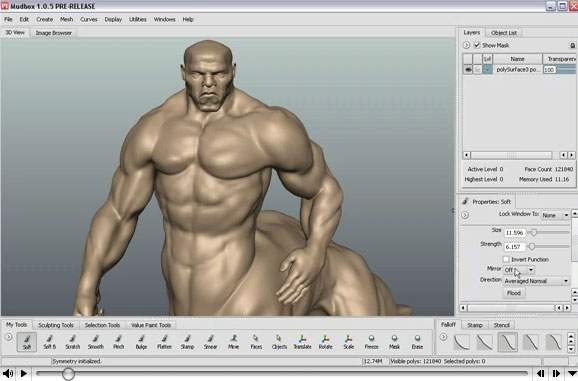Hide polySurface3 layer with eye icon
The image size is (578, 381).
[x=468, y=69]
